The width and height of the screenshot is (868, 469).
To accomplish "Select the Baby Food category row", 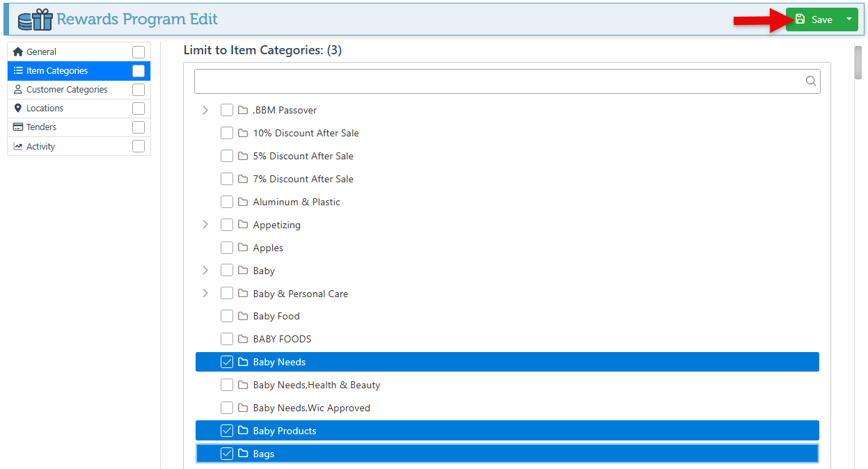I will point(276,316).
